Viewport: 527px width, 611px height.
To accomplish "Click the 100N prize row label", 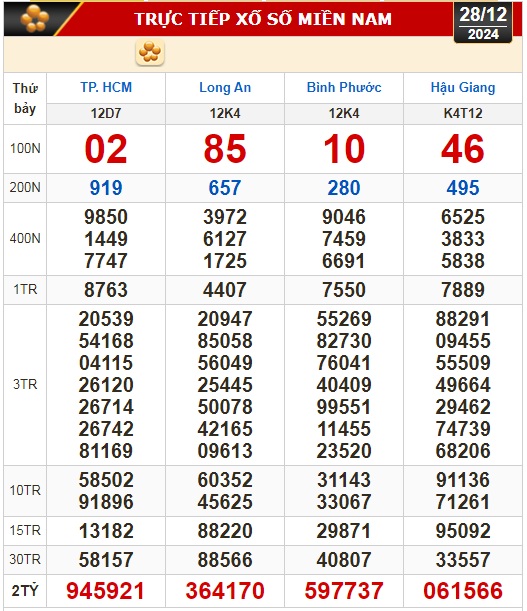I will (25, 148).
